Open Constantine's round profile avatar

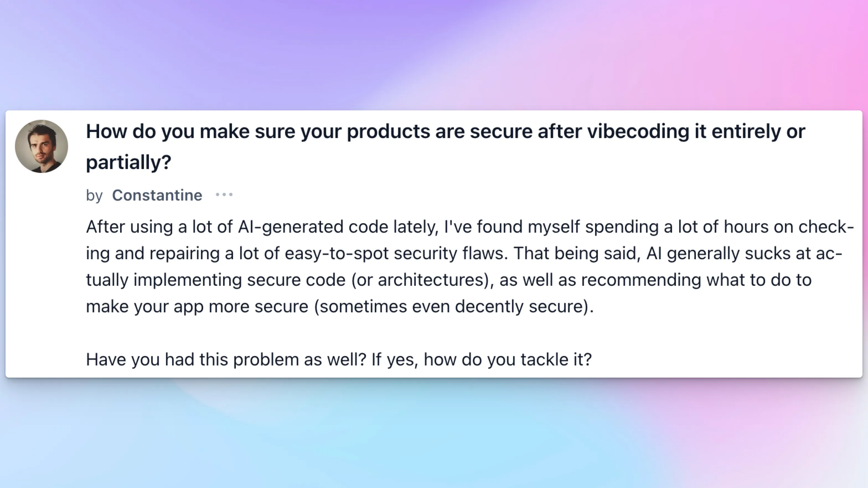click(x=42, y=146)
